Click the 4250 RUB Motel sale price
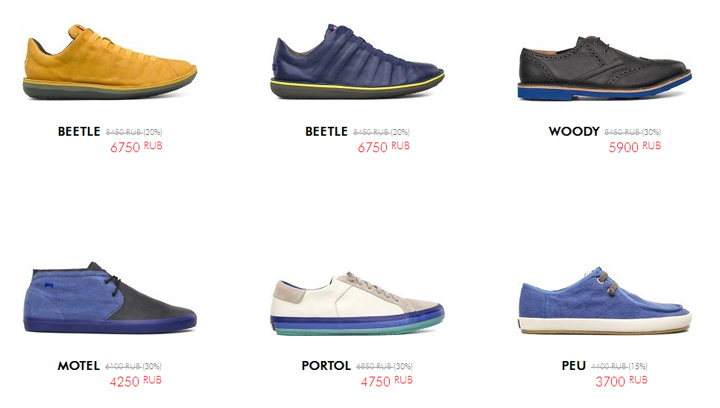The height and width of the screenshot is (408, 720). coord(135,381)
